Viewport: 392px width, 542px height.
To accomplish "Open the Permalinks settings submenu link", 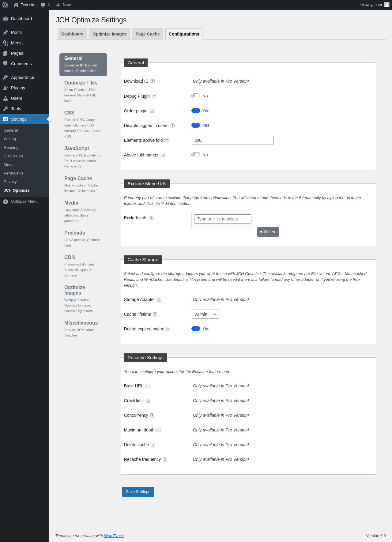I will 13,173.
